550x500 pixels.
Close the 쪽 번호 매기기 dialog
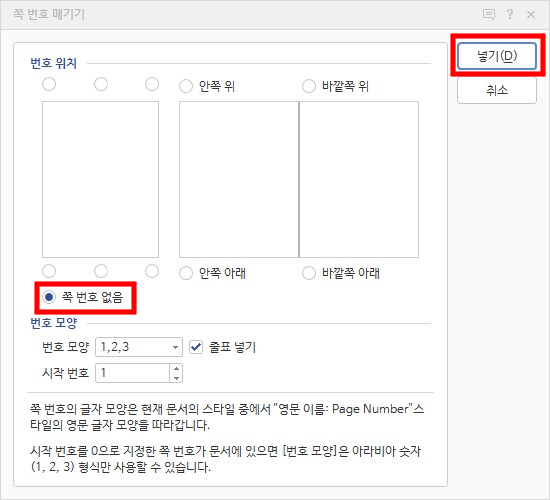pos(531,14)
